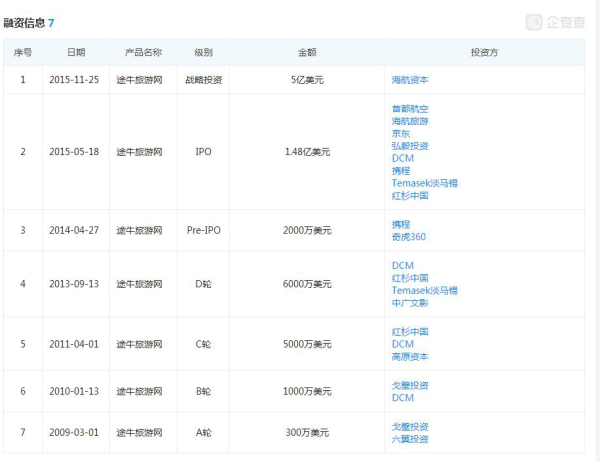Click 戈壁投资 link in A轮 row
This screenshot has height=462, width=600.
[x=410, y=427]
